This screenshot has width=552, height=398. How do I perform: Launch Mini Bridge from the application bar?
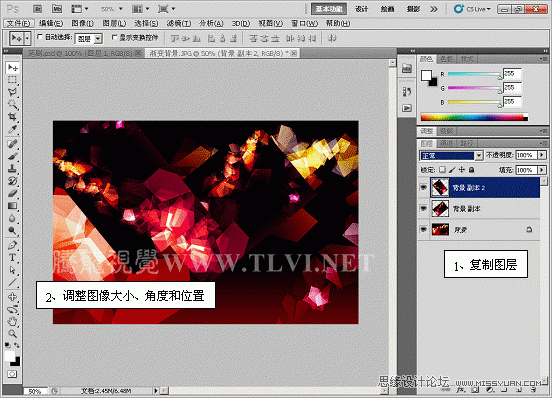tap(57, 9)
